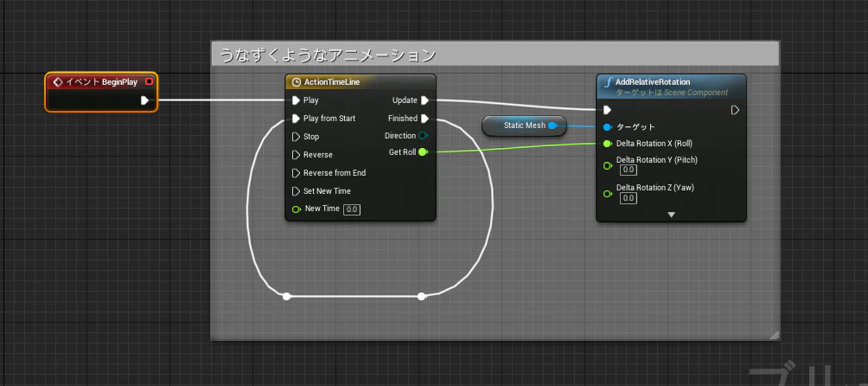Click the comment box resize corner handle
This screenshot has width=868, height=386.
tap(775, 335)
